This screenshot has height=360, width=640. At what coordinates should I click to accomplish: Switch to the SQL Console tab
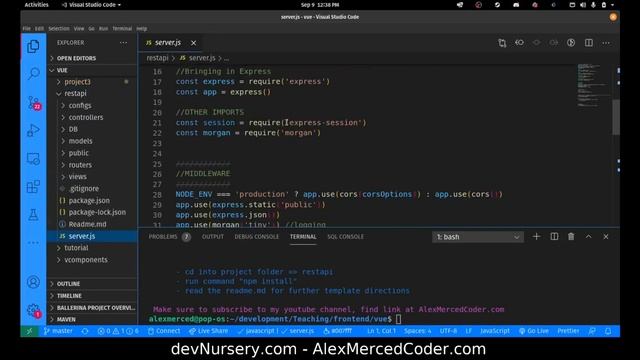345,237
